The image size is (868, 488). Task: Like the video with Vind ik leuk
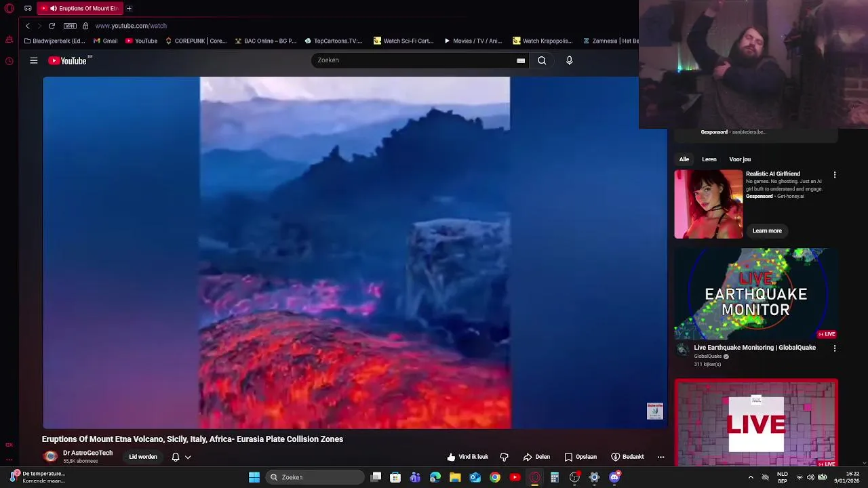(468, 457)
